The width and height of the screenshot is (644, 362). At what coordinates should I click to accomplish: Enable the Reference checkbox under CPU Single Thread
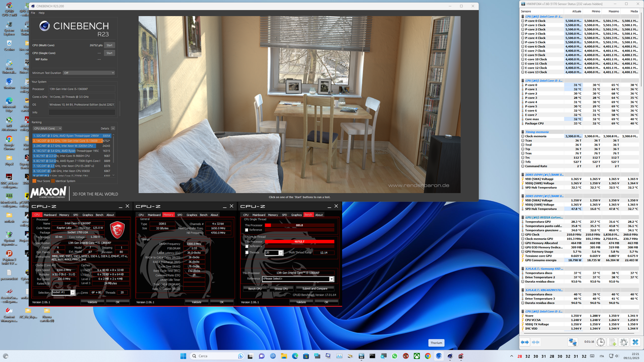coord(247,230)
